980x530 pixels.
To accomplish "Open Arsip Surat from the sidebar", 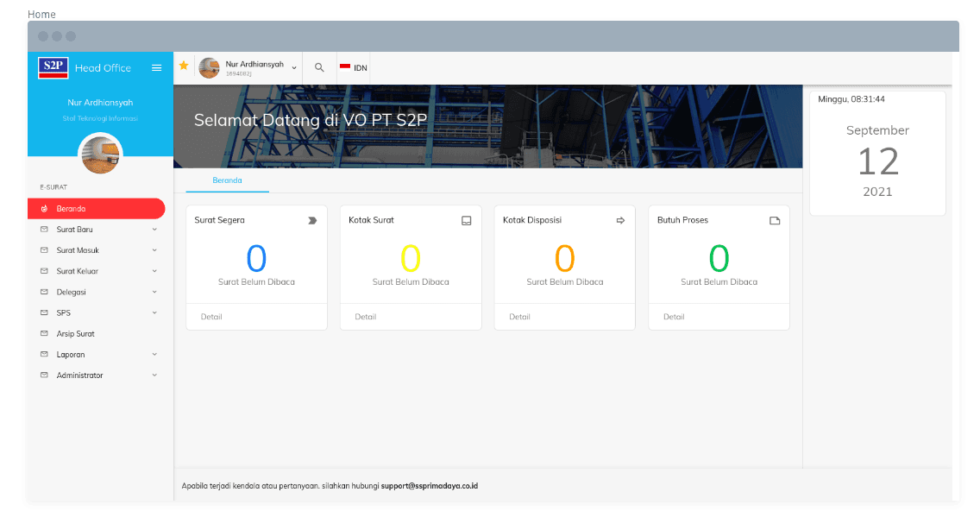I will coord(100,333).
